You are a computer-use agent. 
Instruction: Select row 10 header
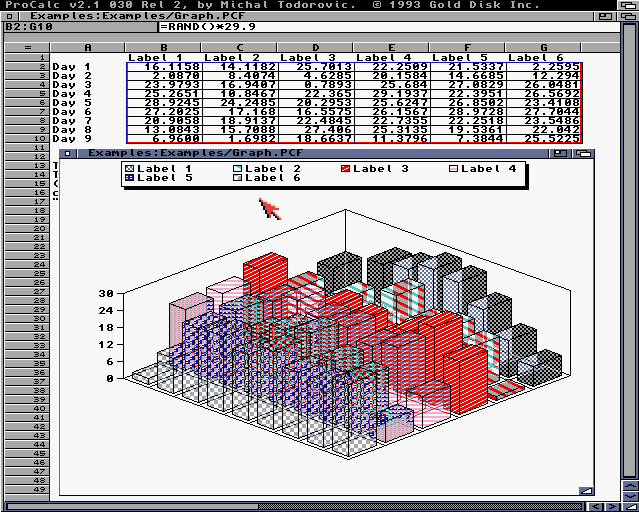point(27,139)
